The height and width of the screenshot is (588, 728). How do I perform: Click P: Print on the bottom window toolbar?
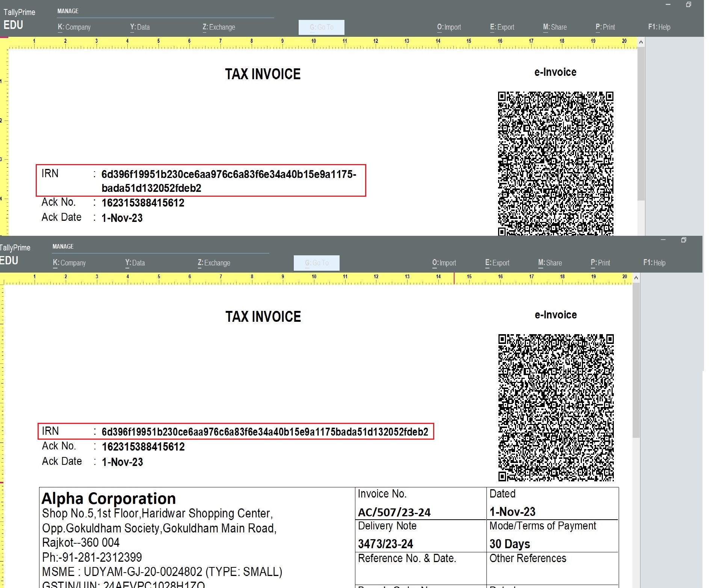pyautogui.click(x=600, y=263)
